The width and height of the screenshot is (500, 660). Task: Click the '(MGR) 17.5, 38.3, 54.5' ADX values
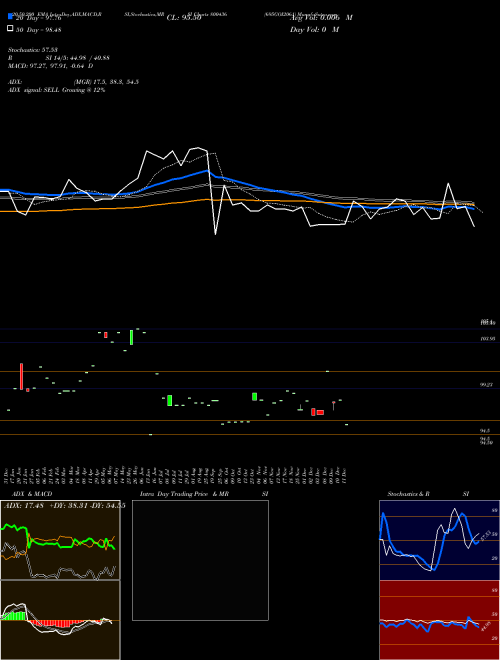click(106, 82)
